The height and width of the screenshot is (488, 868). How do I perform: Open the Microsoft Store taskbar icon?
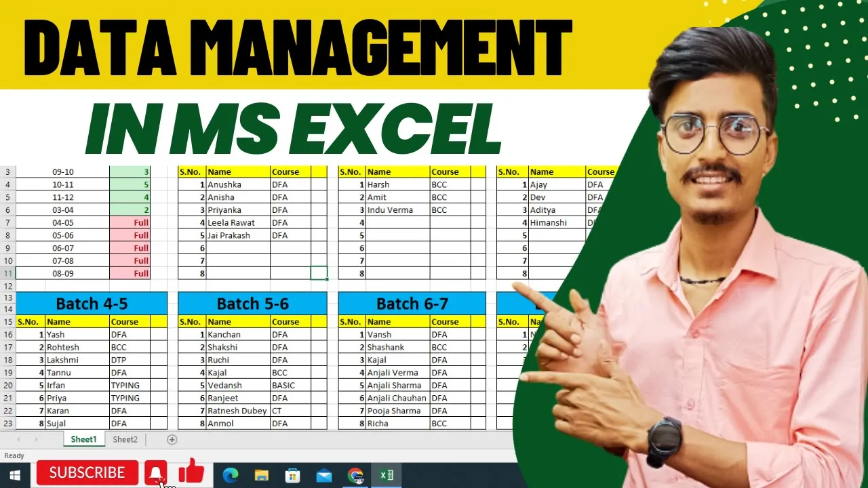click(293, 475)
